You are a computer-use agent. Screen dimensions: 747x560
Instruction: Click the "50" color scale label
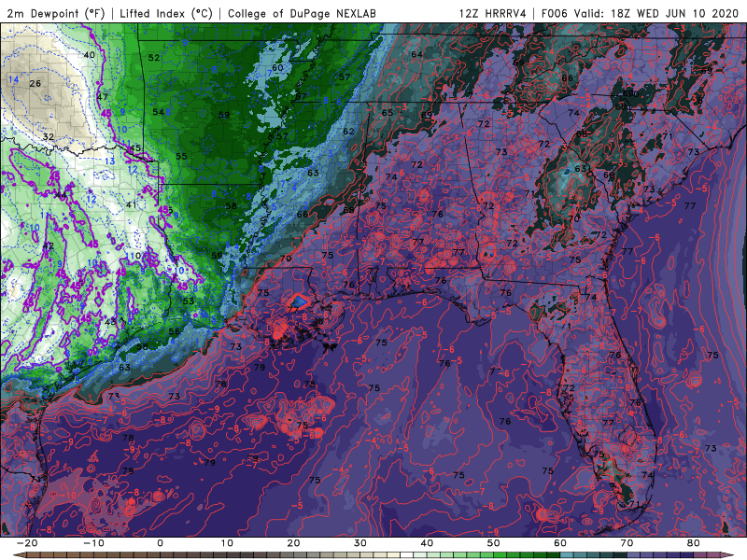[494, 543]
